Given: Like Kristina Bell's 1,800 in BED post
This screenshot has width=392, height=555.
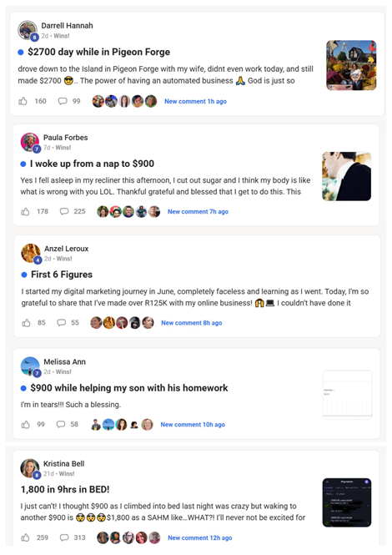Looking at the screenshot, I should tap(25, 537).
